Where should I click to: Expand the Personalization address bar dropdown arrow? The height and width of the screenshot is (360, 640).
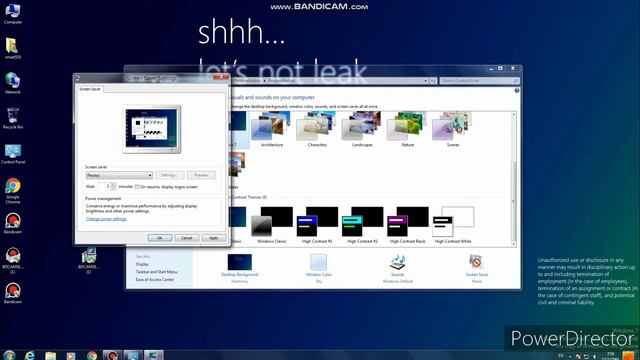click(x=425, y=81)
